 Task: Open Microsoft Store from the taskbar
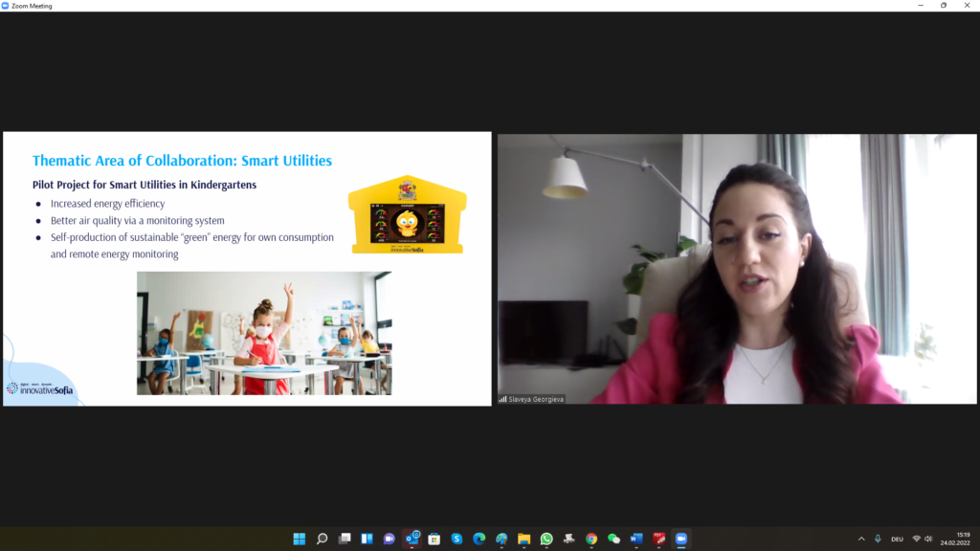434,539
